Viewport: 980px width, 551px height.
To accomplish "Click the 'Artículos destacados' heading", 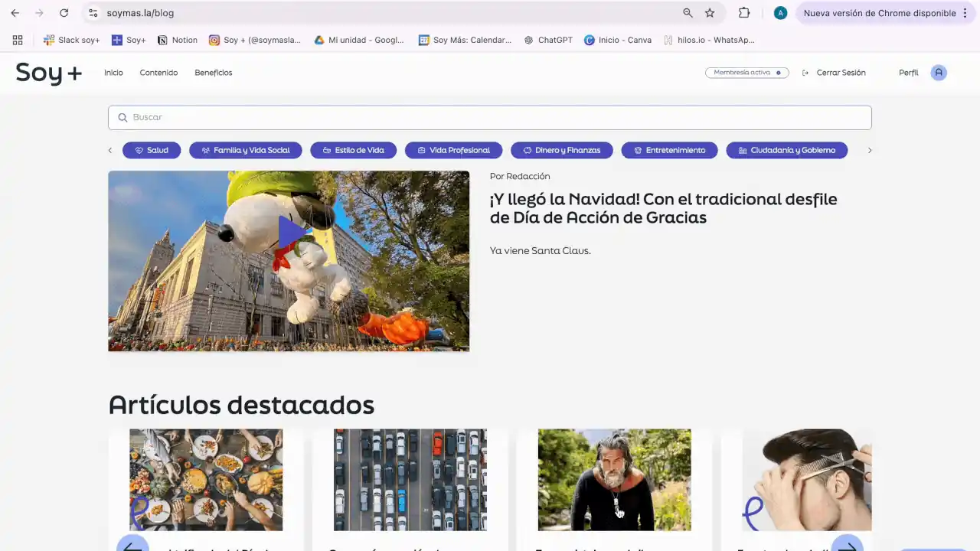I will click(241, 404).
